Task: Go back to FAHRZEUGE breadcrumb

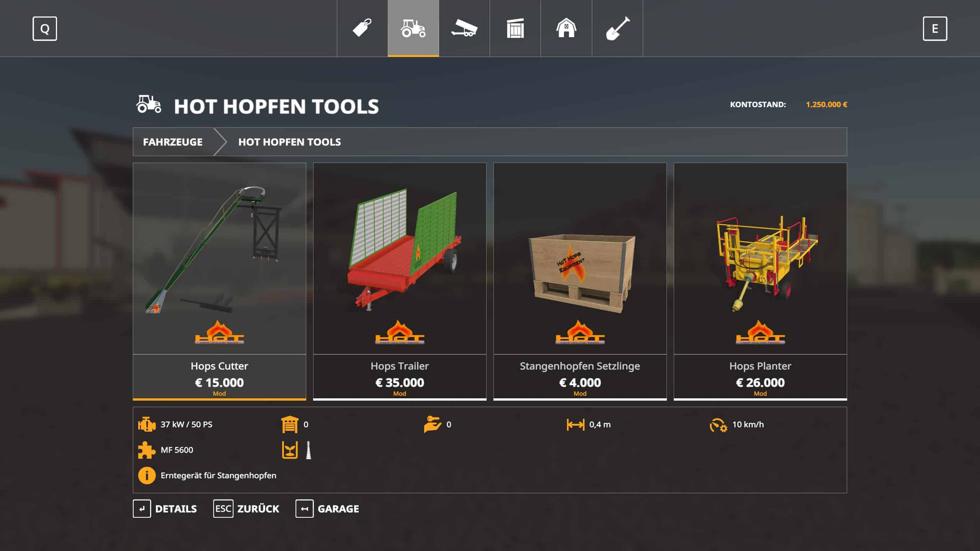Action: pyautogui.click(x=173, y=142)
